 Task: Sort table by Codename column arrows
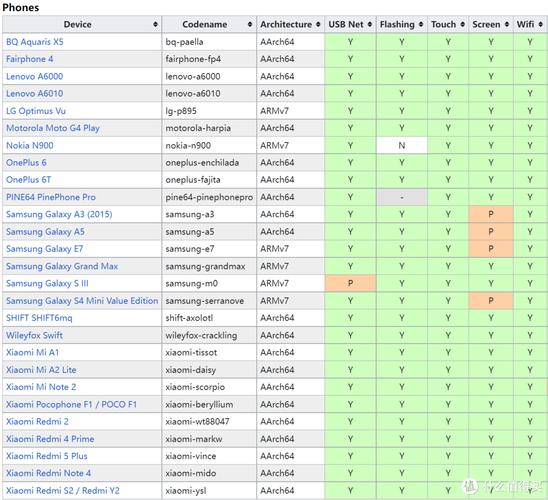(x=250, y=24)
